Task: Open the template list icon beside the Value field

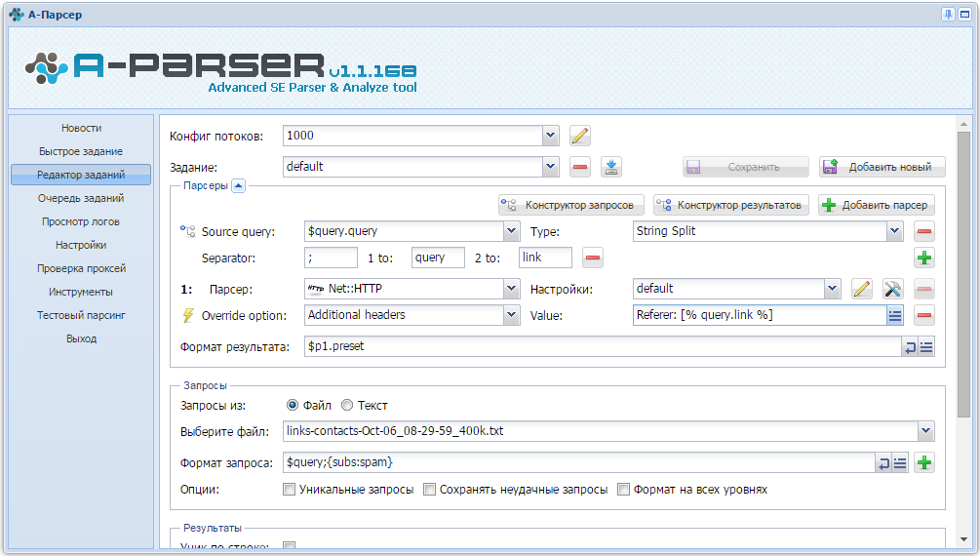Action: click(x=895, y=315)
